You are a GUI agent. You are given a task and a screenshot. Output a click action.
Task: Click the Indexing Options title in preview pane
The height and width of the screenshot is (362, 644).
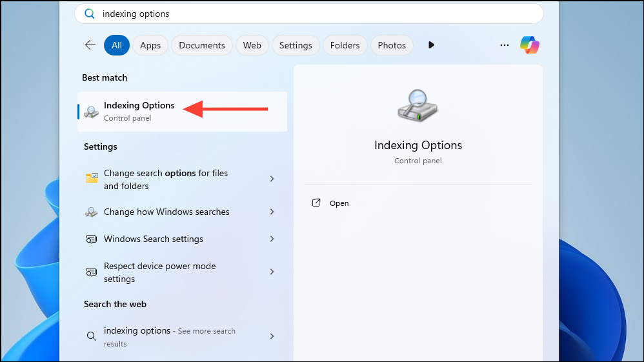(418, 145)
